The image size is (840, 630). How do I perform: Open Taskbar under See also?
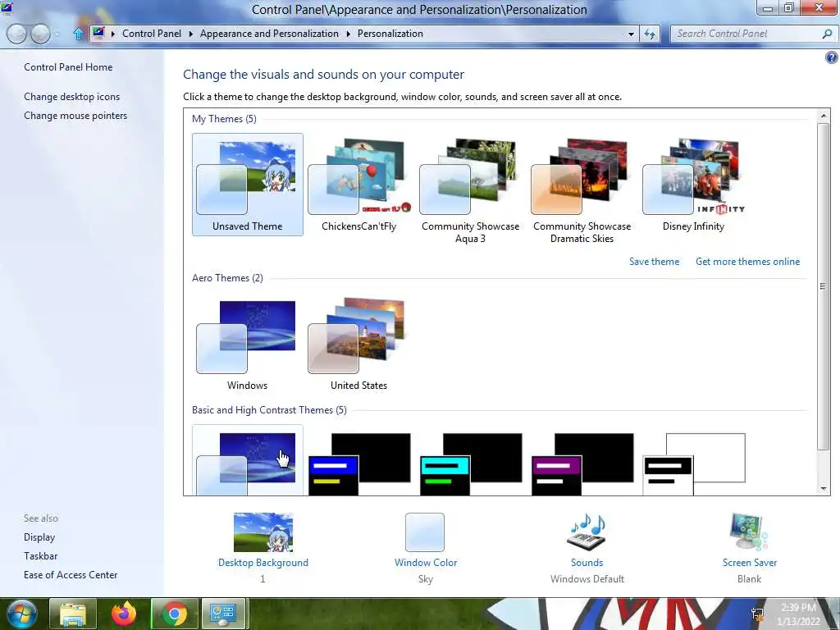(41, 556)
